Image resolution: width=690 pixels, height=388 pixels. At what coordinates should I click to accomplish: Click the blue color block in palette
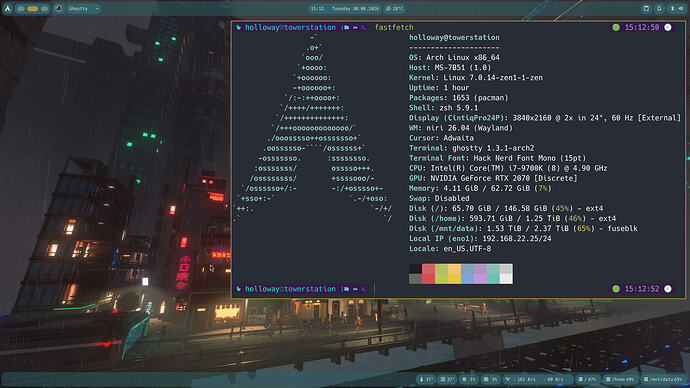click(x=467, y=274)
